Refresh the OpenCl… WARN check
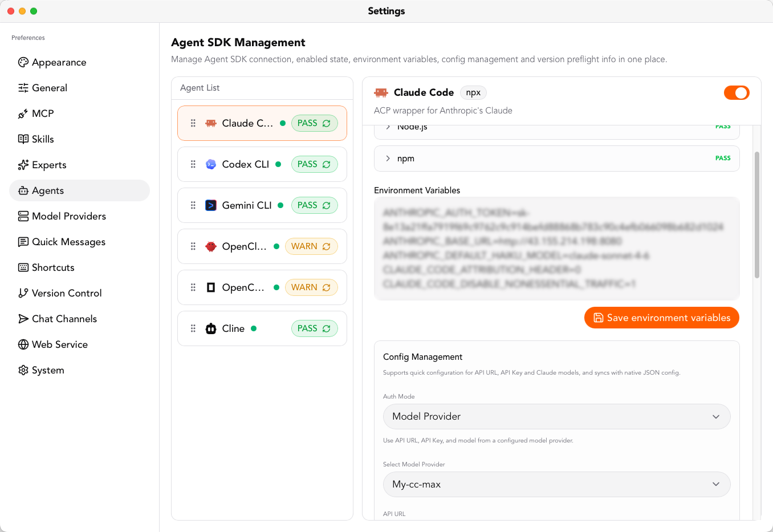Image resolution: width=773 pixels, height=532 pixels. pyautogui.click(x=327, y=246)
